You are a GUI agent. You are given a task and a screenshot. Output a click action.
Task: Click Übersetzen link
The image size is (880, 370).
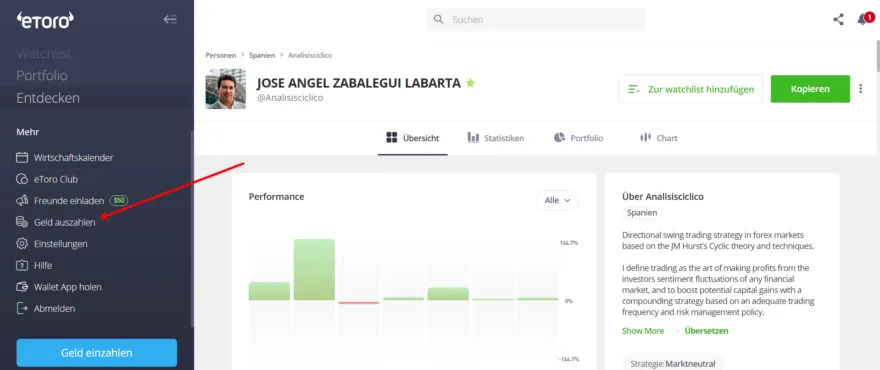[707, 331]
